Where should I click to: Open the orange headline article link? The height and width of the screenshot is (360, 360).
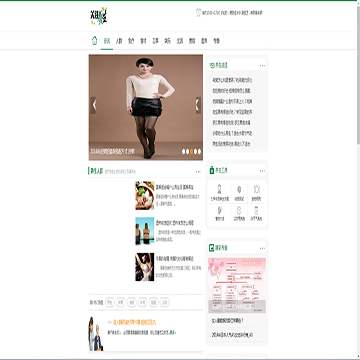135,323
